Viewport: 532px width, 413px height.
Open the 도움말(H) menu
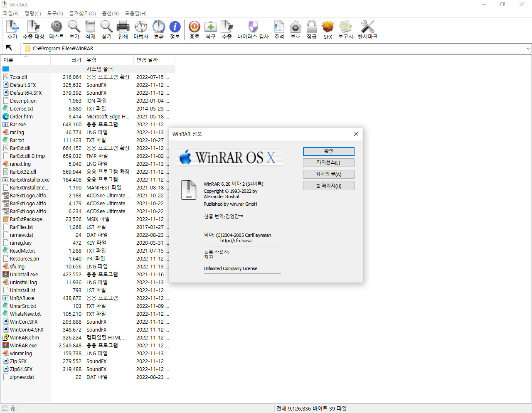135,13
